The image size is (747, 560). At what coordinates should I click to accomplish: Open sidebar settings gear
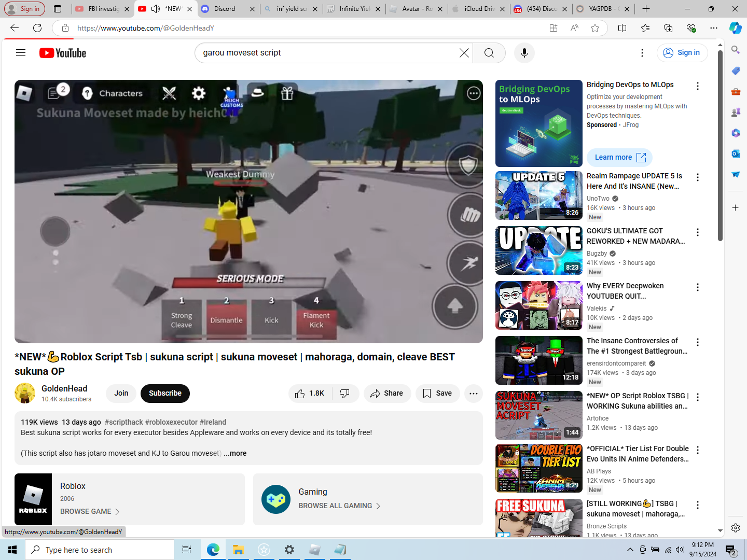pyautogui.click(x=736, y=528)
